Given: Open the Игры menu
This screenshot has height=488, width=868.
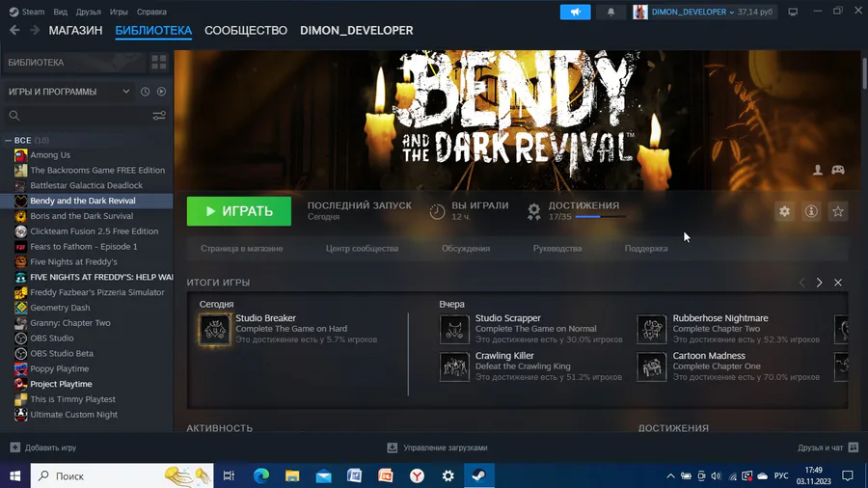Looking at the screenshot, I should click(x=119, y=12).
